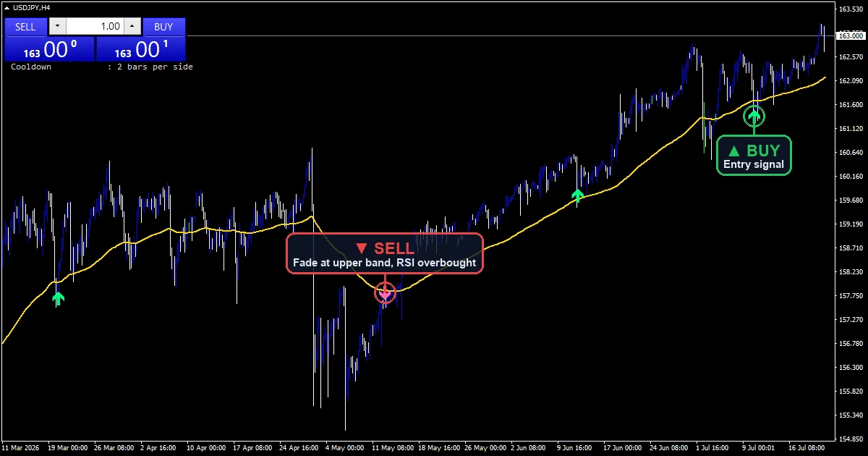Screen dimensions: 868x456
Task: Click the 159.680 price scale label
Action: (850, 200)
